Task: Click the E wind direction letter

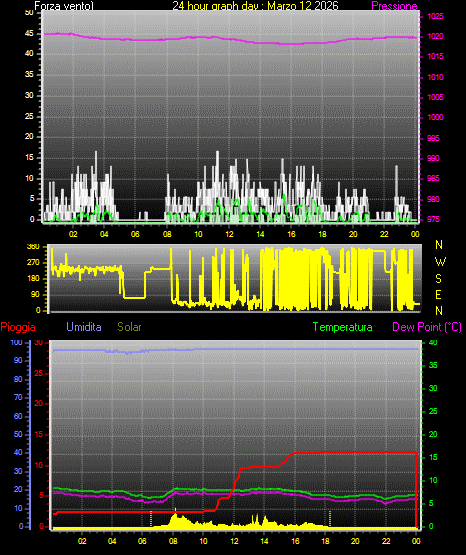Action: pos(439,294)
